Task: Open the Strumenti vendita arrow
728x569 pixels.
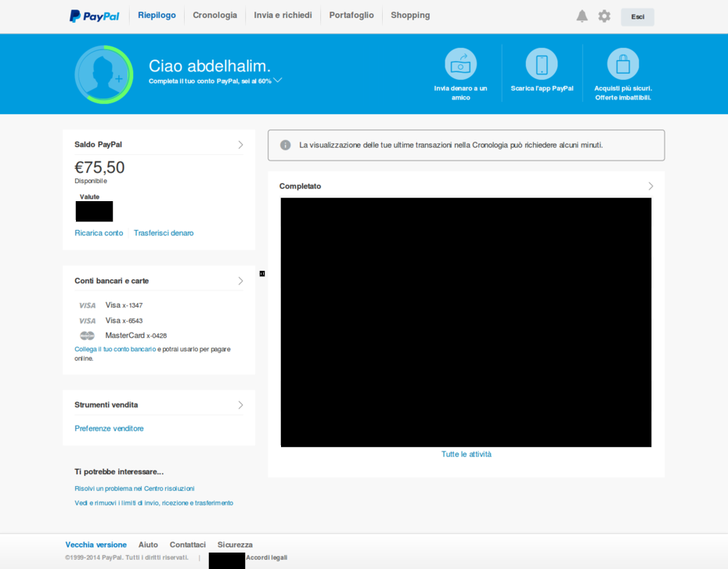Action: pos(240,405)
